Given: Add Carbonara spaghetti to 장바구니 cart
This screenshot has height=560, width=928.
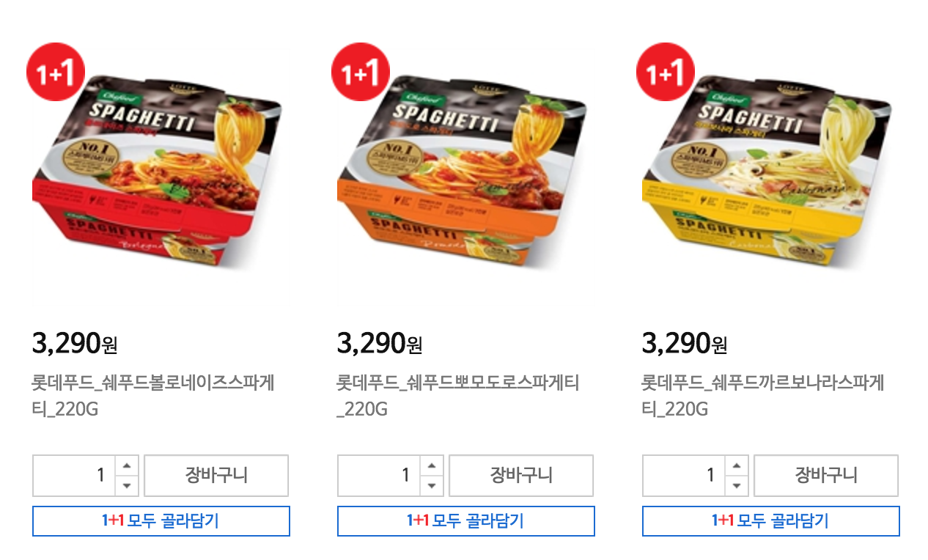Looking at the screenshot, I should point(826,476).
